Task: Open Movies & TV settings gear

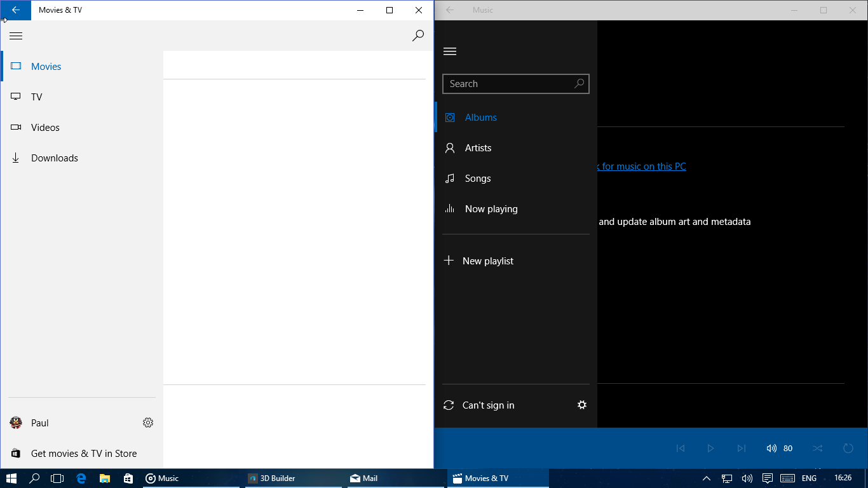Action: pyautogui.click(x=148, y=423)
